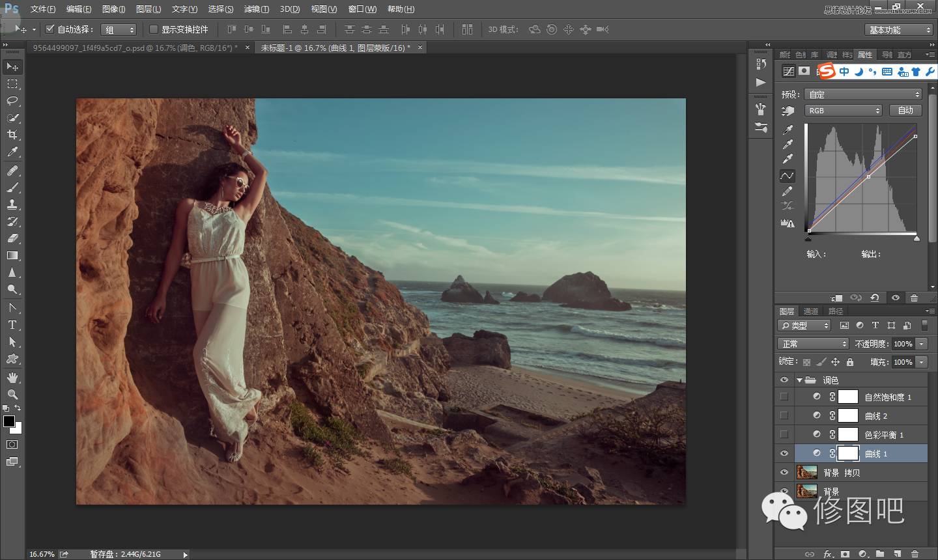This screenshot has height=560, width=938.
Task: Click the on-image adjustment hand tool
Action: (x=788, y=111)
